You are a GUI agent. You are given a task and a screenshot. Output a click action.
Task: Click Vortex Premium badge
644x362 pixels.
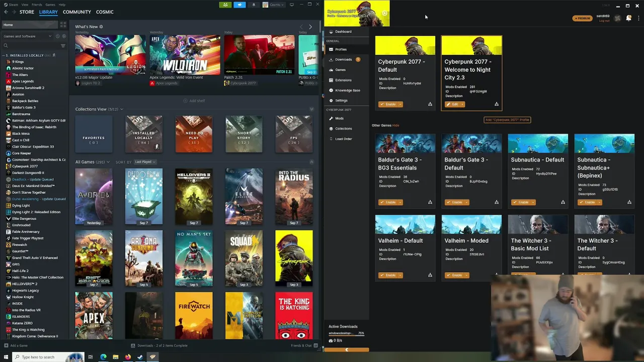(x=582, y=18)
